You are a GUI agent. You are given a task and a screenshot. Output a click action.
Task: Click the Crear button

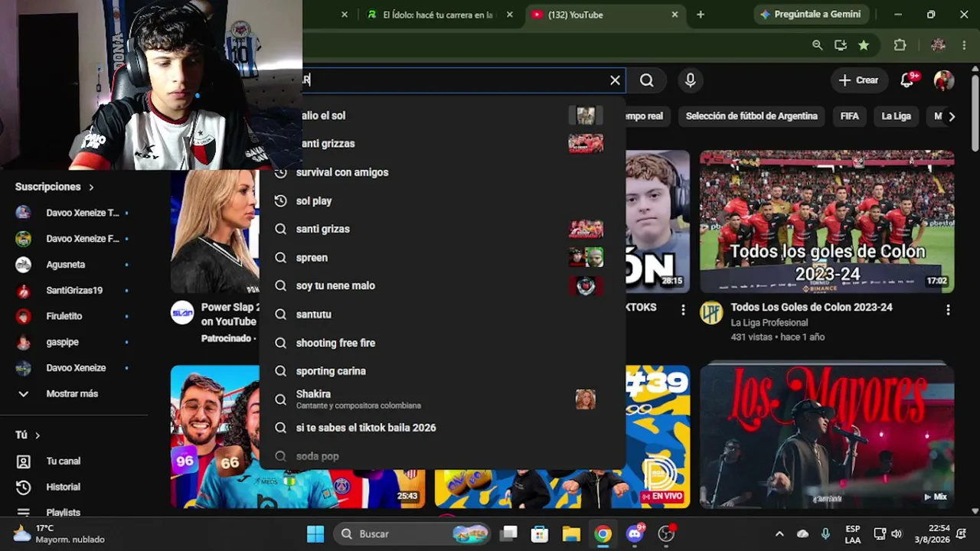click(859, 80)
